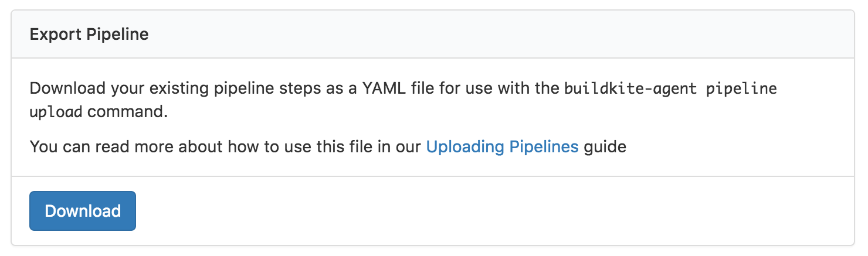The height and width of the screenshot is (256, 868).
Task: Click the word "Pipelines" in the blue link
Action: (544, 146)
